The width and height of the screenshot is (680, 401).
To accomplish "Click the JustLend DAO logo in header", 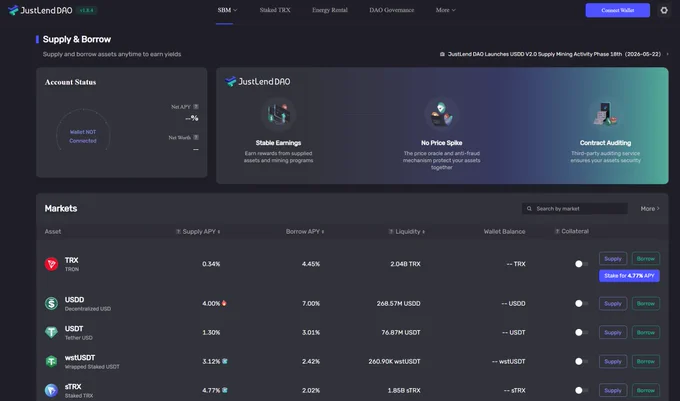I will 40,10.
